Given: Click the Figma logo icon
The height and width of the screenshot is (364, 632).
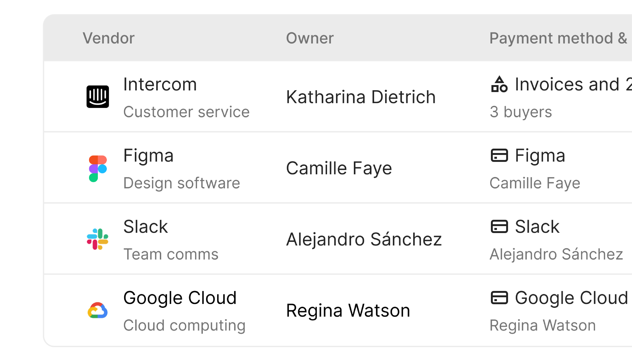Looking at the screenshot, I should [98, 169].
